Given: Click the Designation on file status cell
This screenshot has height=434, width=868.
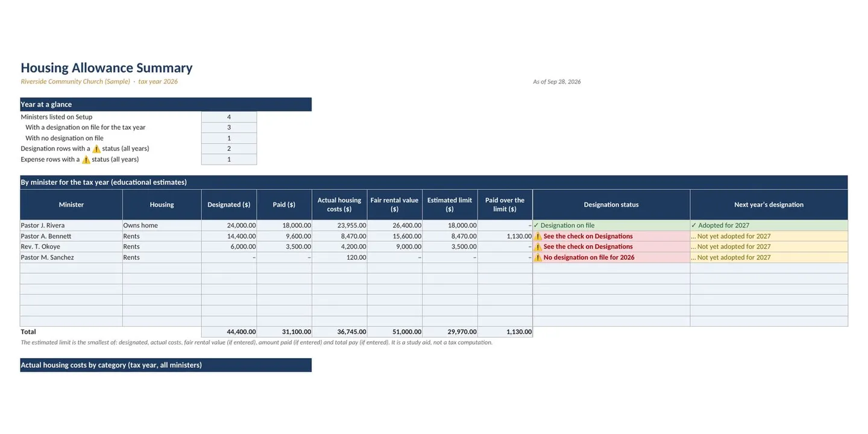Looking at the screenshot, I should click(611, 225).
